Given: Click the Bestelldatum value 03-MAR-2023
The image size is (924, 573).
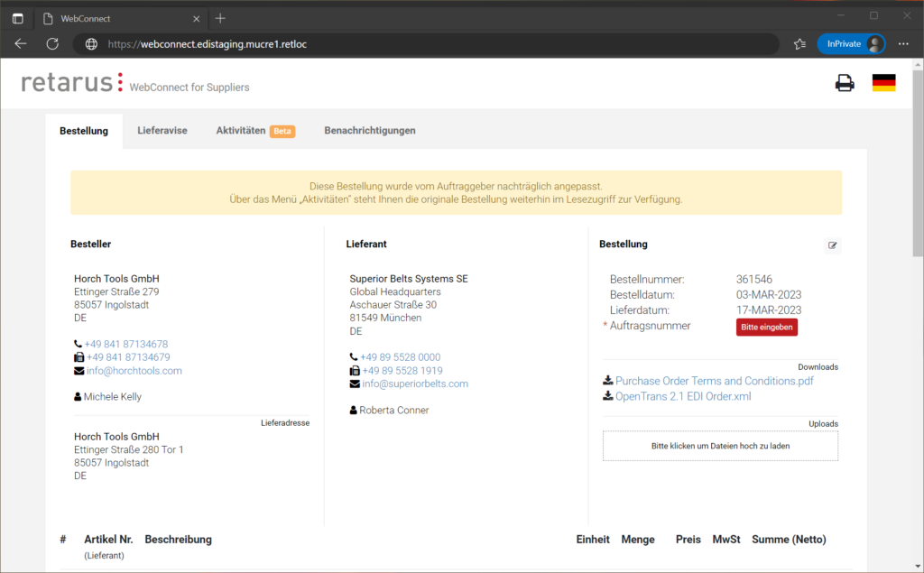Looking at the screenshot, I should (x=769, y=295).
